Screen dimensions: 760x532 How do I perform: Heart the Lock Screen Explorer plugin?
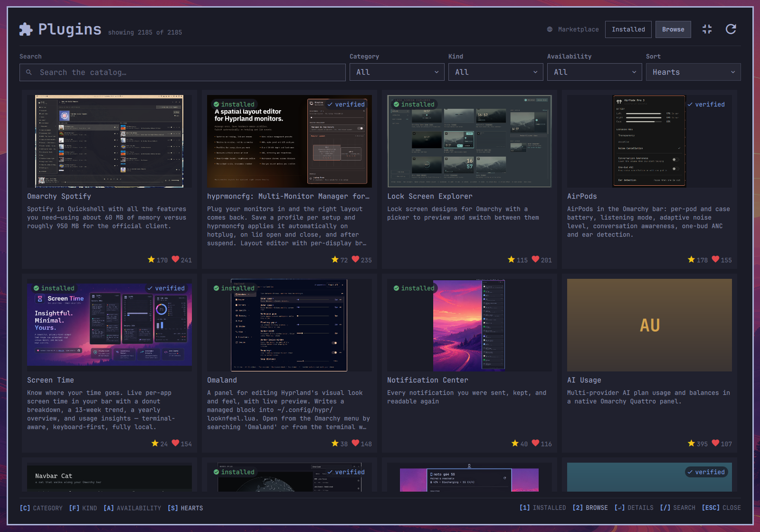(x=535, y=259)
